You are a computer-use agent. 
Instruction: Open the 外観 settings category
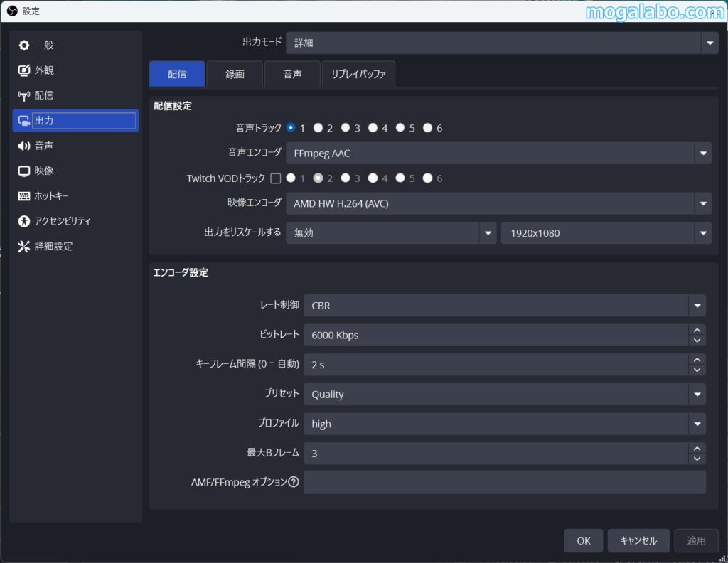[75, 70]
